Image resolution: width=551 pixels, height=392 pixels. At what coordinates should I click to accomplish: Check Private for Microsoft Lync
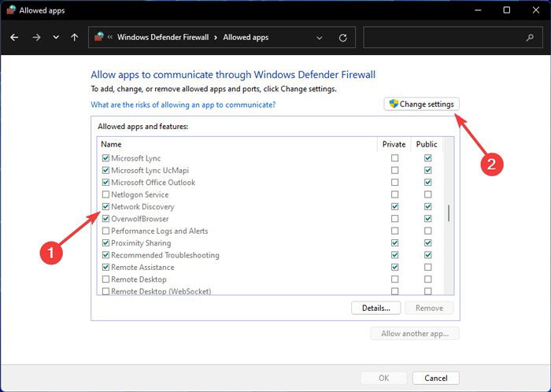[394, 158]
